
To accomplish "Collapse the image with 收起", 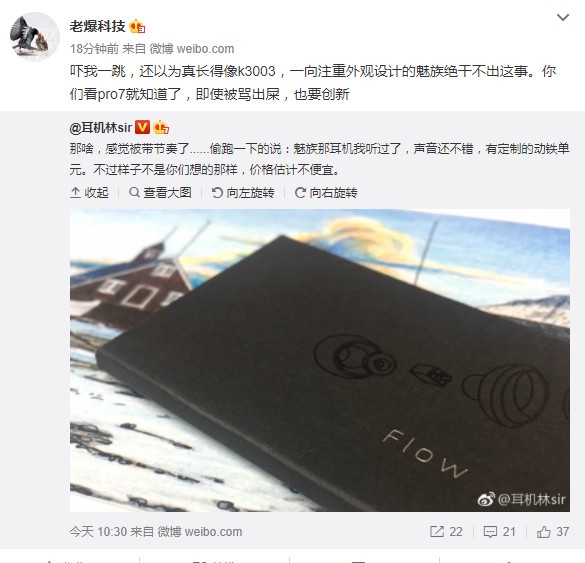I will [89, 193].
